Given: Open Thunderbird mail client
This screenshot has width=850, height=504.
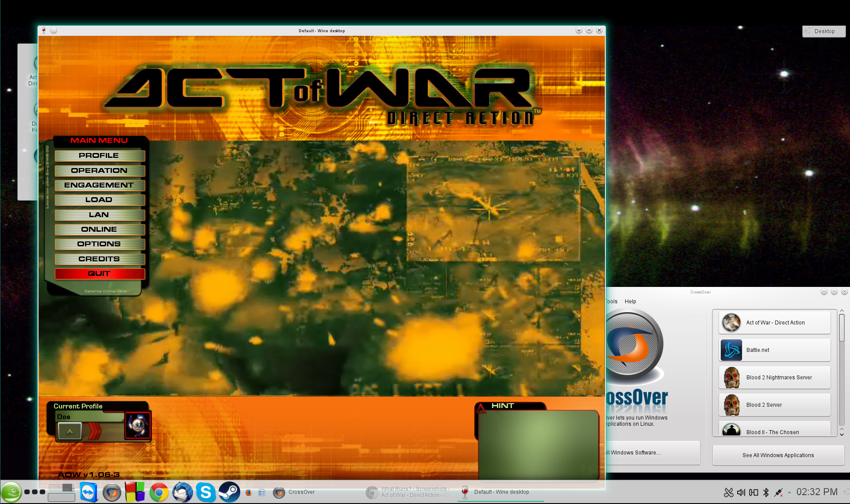Looking at the screenshot, I should [x=182, y=492].
